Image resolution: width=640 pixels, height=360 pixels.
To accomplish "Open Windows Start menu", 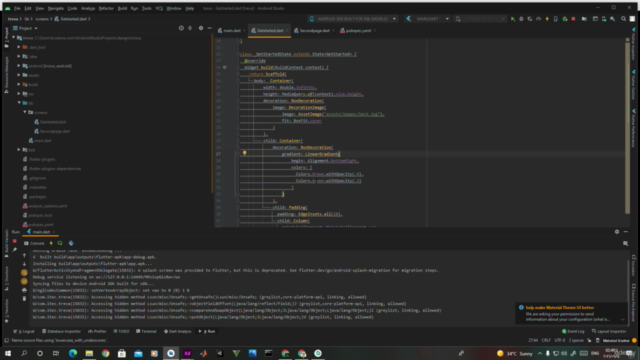I will point(8,353).
